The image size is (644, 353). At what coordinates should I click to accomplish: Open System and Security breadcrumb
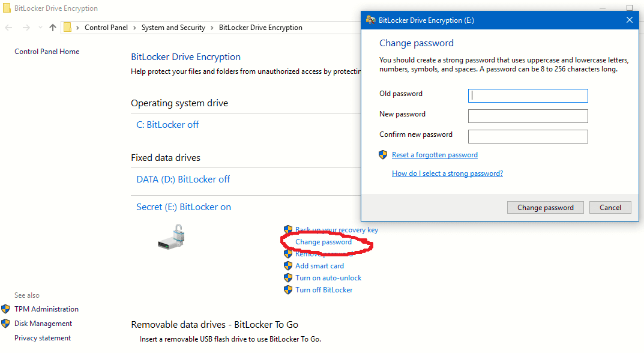(x=173, y=28)
